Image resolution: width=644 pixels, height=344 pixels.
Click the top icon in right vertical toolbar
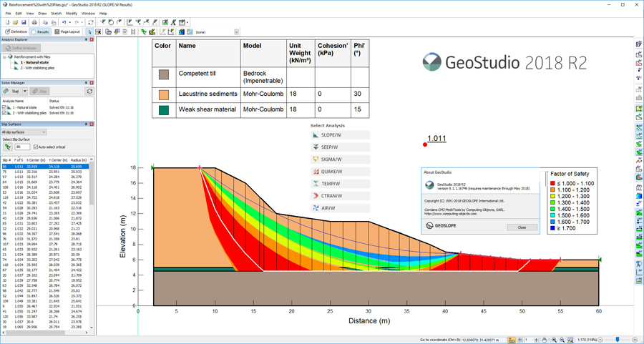click(639, 44)
